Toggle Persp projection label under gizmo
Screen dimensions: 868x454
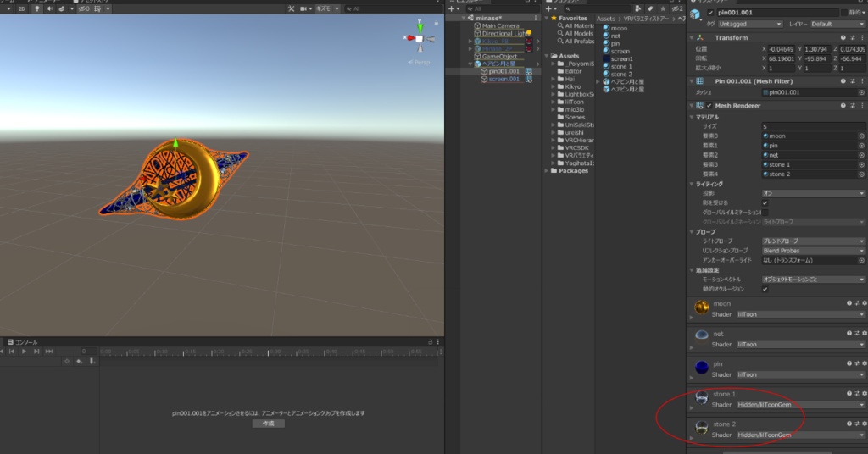419,63
